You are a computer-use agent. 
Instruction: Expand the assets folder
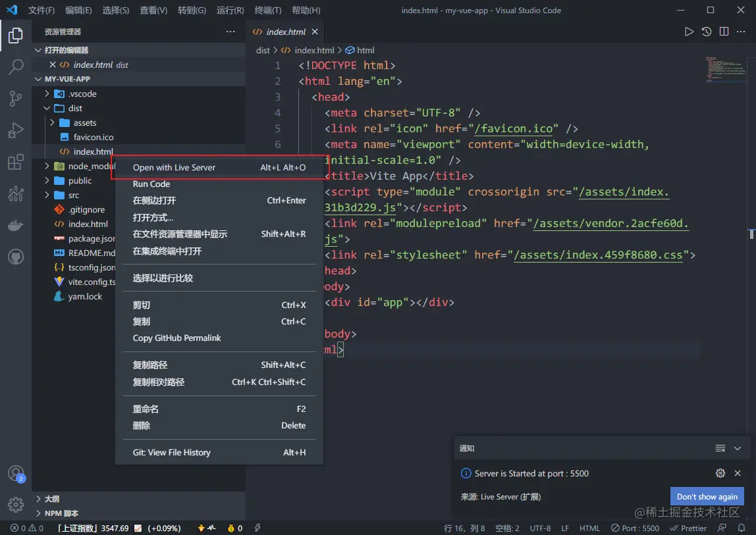[x=52, y=122]
